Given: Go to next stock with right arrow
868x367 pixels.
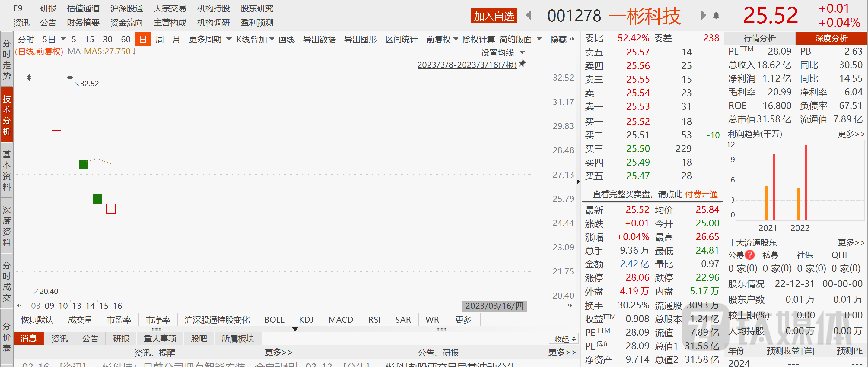Looking at the screenshot, I should click(x=703, y=15).
